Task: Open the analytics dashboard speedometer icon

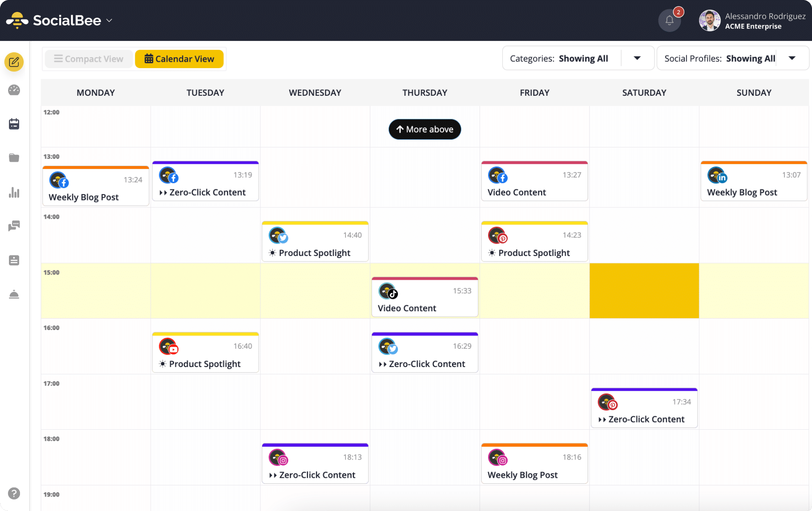Action: click(14, 90)
